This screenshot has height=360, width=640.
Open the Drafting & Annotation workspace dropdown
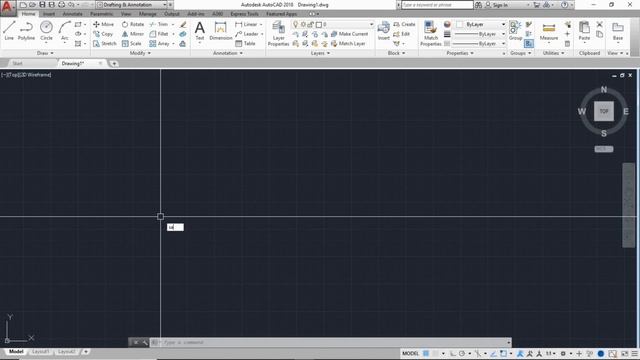(x=132, y=5)
